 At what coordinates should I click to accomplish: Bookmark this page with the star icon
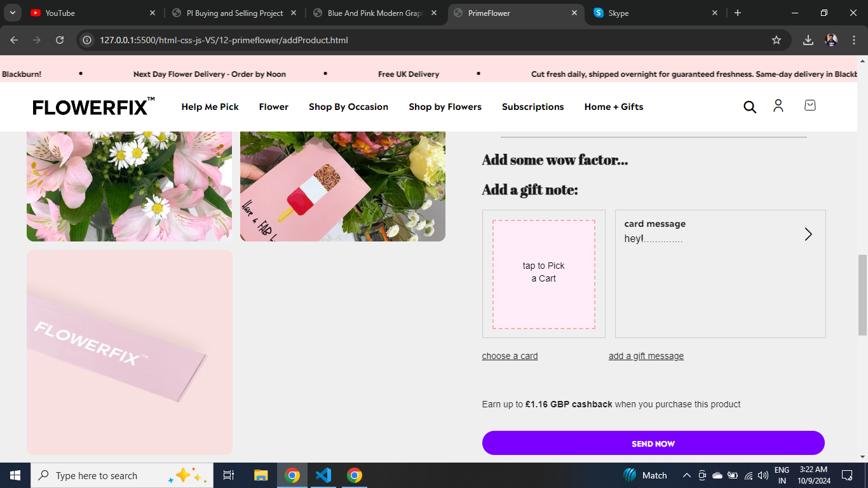[x=776, y=40]
